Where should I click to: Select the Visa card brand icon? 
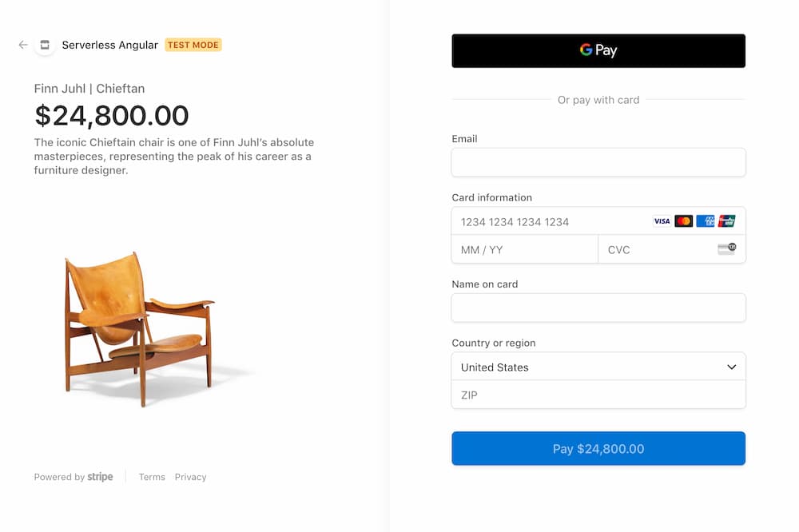pyautogui.click(x=662, y=220)
